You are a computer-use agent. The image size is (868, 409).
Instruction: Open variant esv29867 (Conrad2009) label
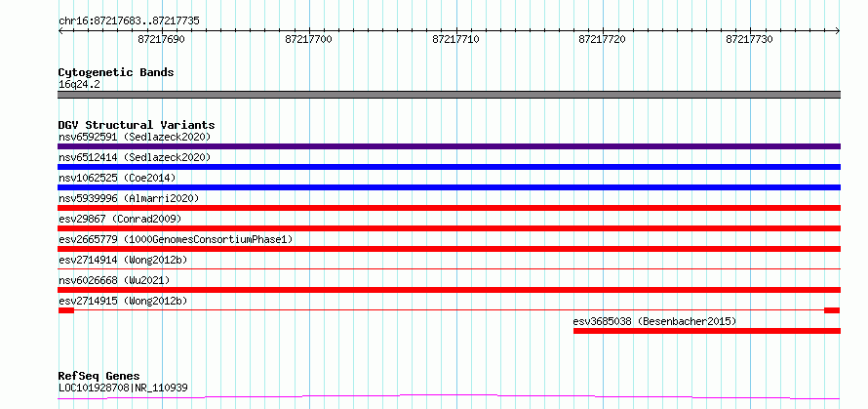[120, 219]
